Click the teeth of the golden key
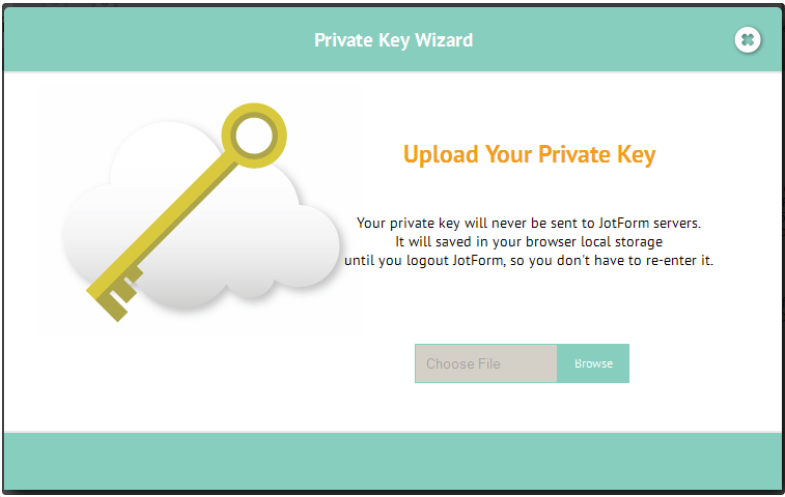The width and height of the screenshot is (785, 497). coord(115,296)
